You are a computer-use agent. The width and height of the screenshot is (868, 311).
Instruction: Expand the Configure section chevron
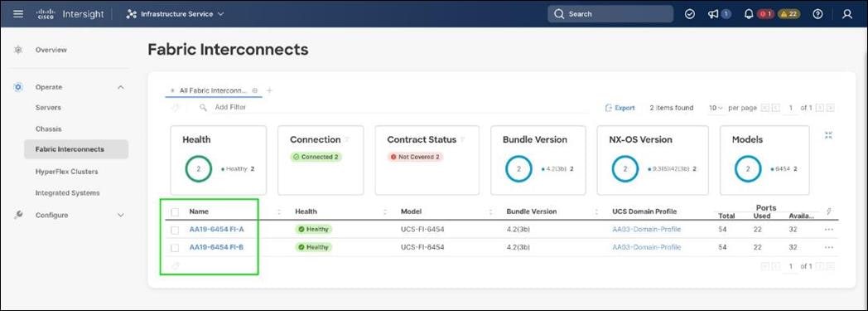point(121,215)
